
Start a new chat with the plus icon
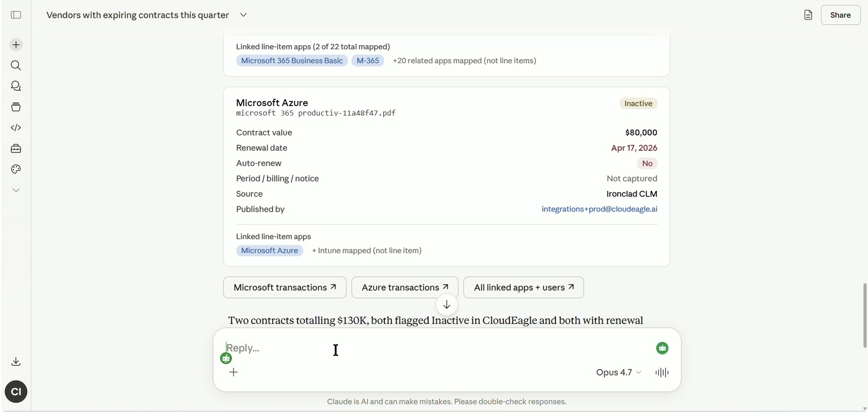click(x=16, y=45)
